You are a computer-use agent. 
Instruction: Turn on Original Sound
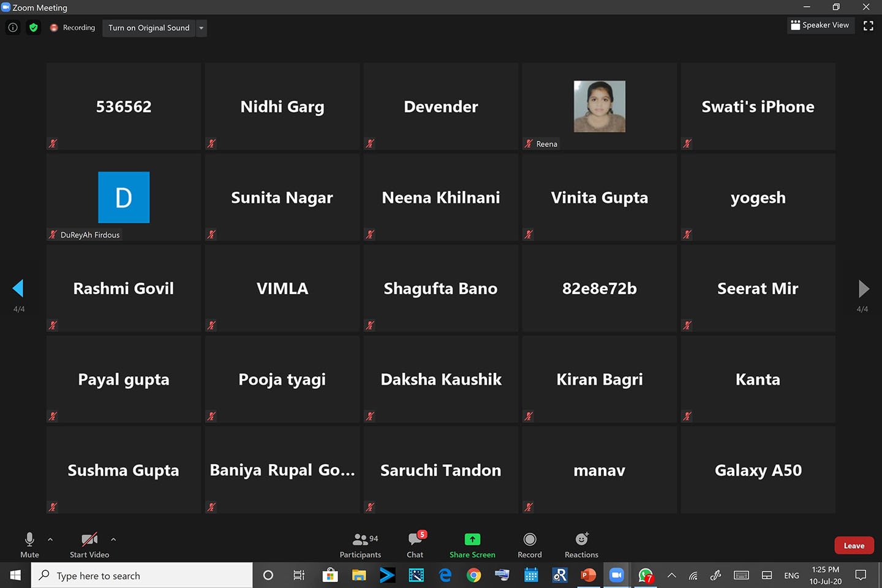click(149, 28)
